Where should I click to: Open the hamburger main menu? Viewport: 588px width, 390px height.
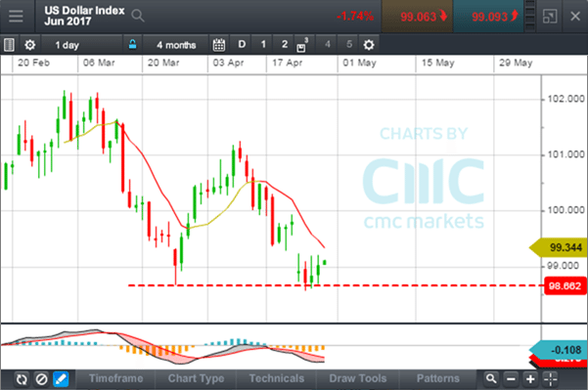pos(16,16)
